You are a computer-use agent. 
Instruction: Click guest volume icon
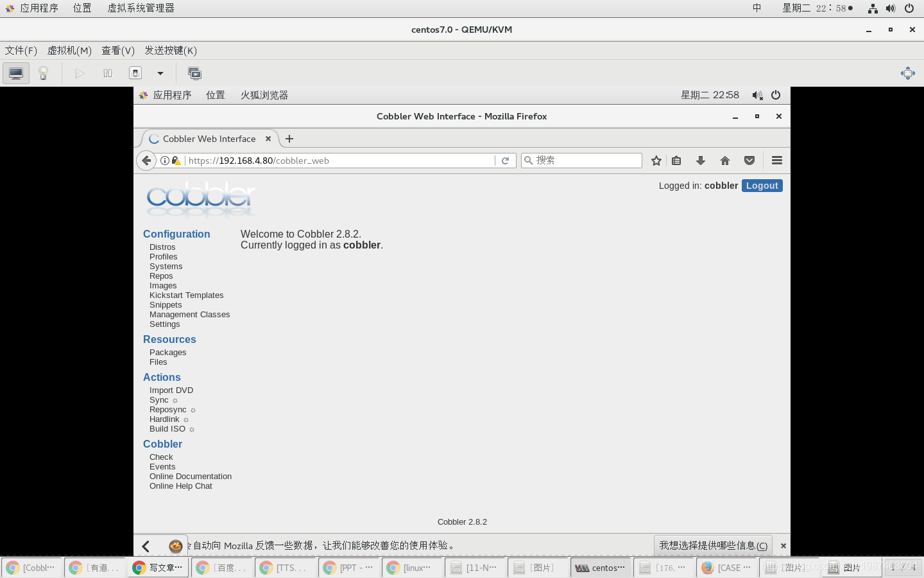tap(757, 95)
